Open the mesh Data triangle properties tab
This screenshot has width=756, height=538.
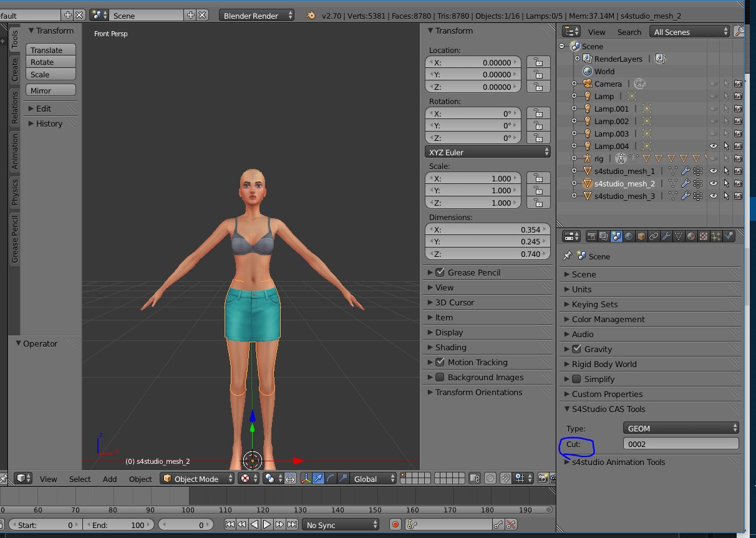click(x=679, y=236)
